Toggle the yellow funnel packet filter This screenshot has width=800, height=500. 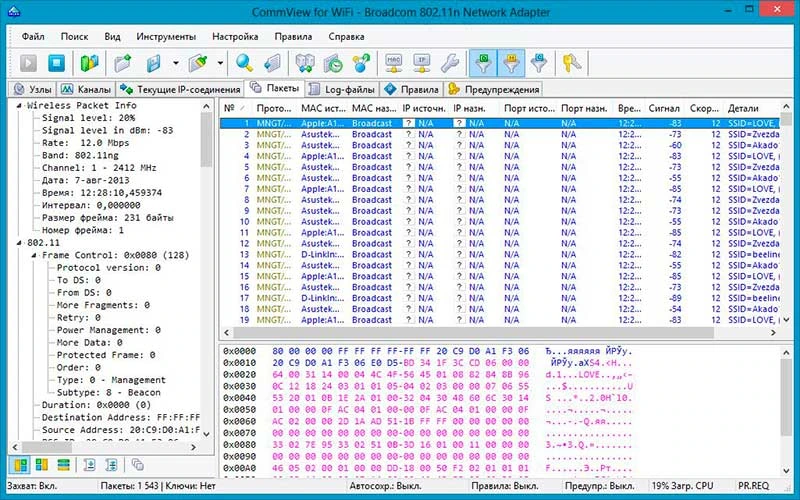coord(511,63)
